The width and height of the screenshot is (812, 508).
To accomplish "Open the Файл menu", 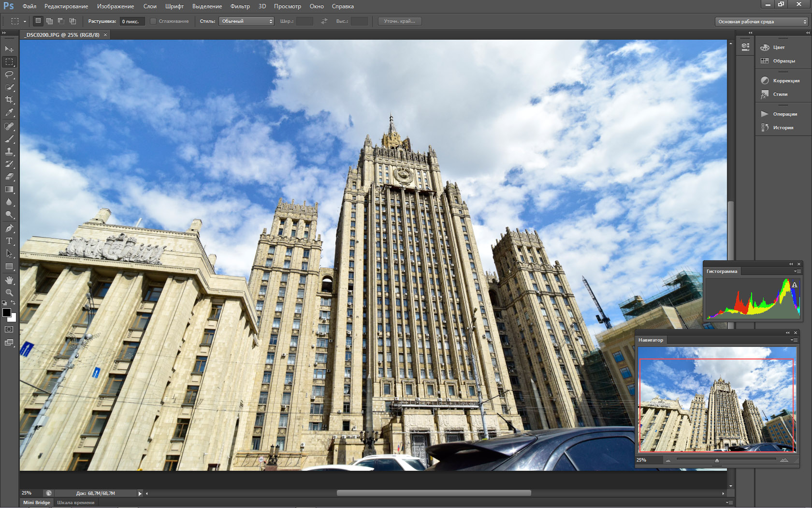I will pyautogui.click(x=29, y=6).
